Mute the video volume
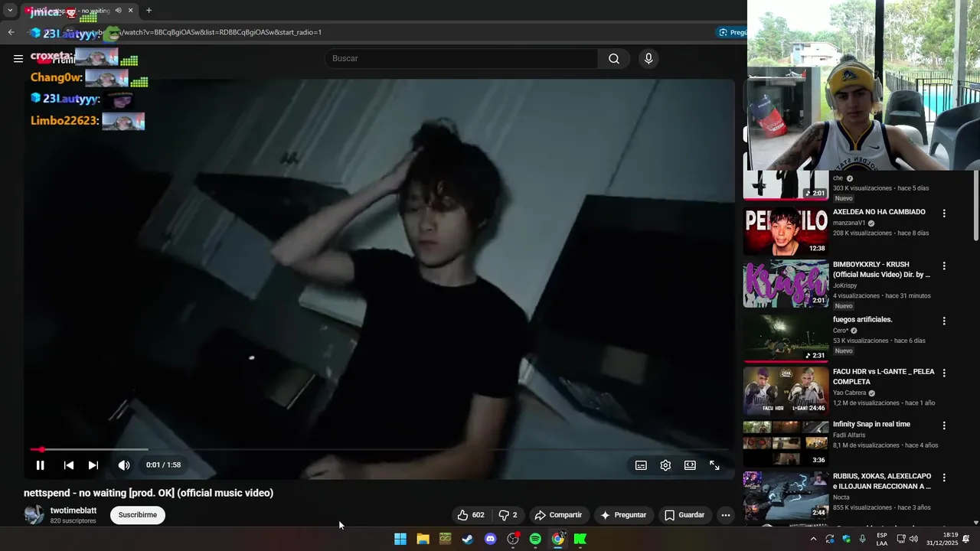The width and height of the screenshot is (980, 551). coord(124,465)
